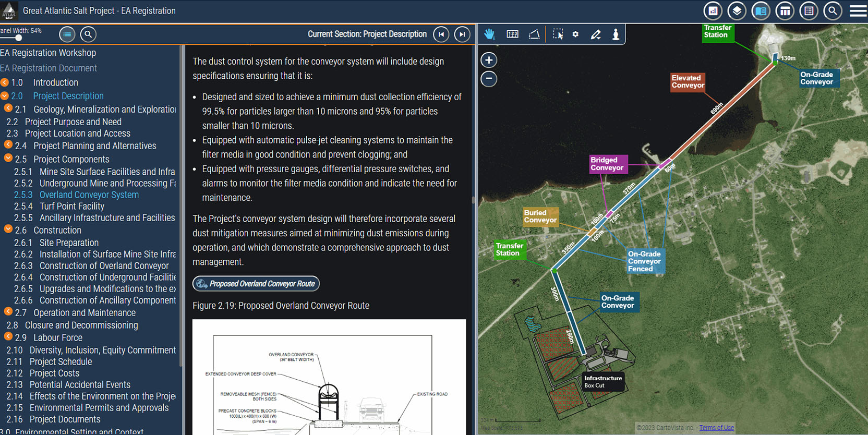
Task: Collapse the 2.5 Project Components section
Action: tap(8, 158)
